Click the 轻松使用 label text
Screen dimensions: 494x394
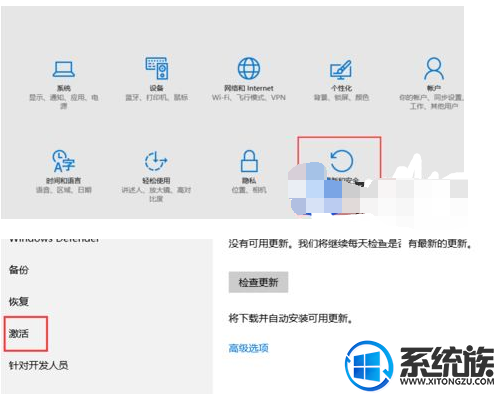(x=156, y=181)
